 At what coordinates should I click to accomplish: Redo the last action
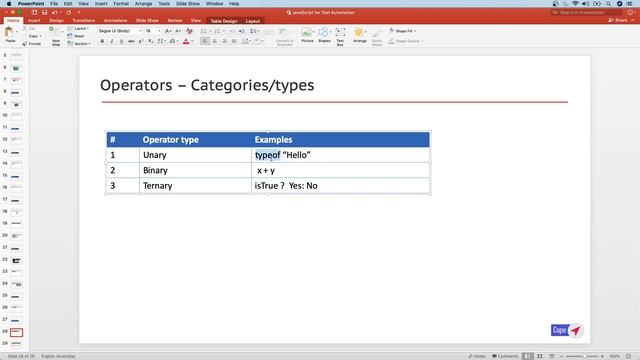69,13
